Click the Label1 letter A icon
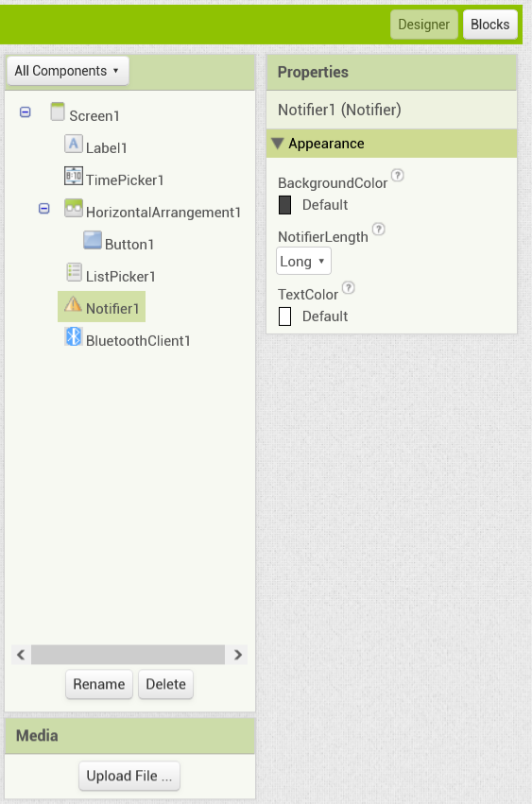Viewport: 532px width, 804px height. pos(74,145)
